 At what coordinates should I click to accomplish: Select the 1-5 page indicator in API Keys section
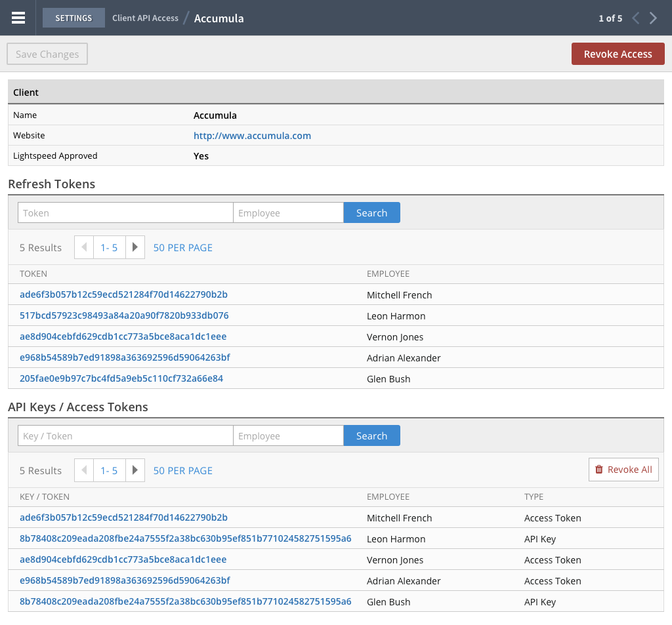[108, 470]
